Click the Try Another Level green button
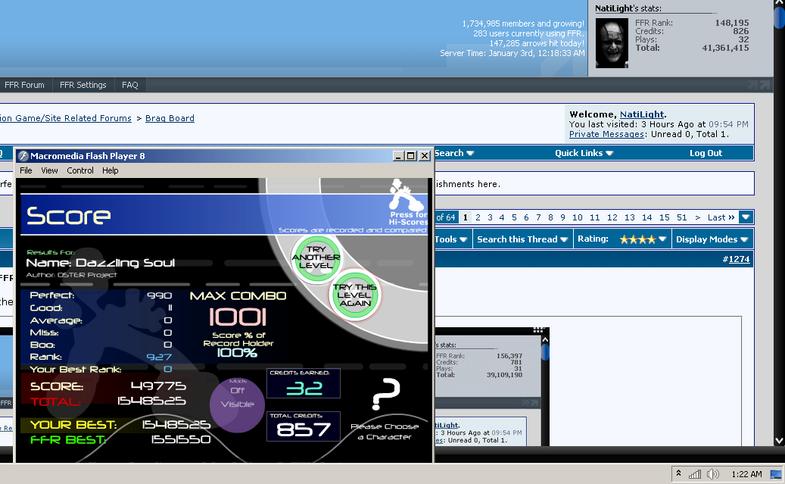This screenshot has width=785, height=484. click(x=316, y=258)
